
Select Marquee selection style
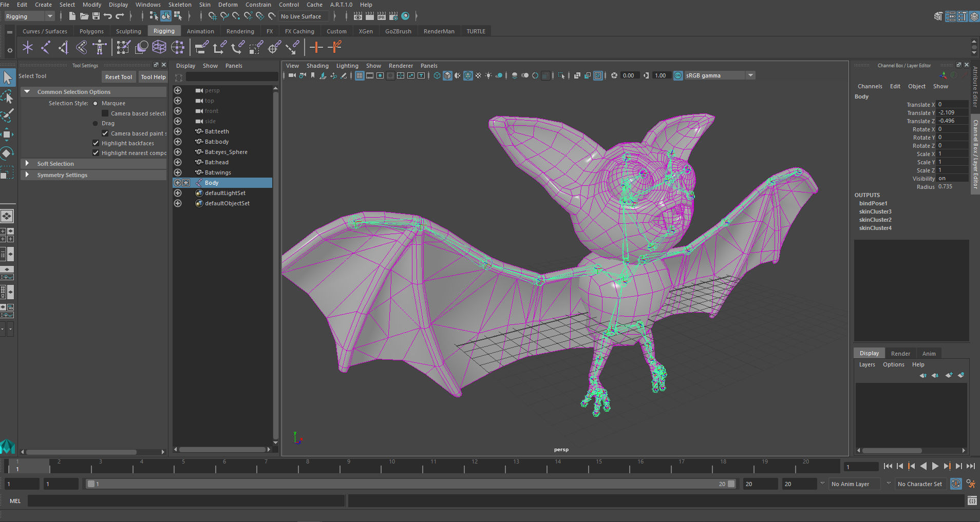coord(95,103)
